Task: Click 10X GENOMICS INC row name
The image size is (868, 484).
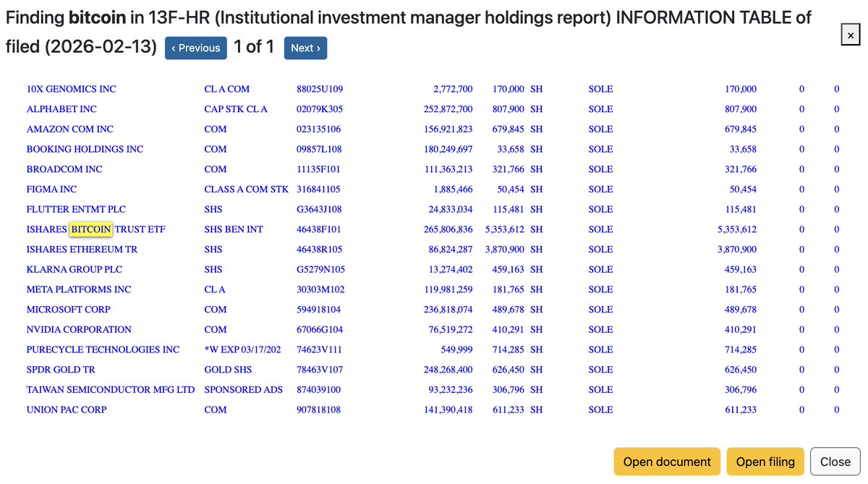Action: 71,89
